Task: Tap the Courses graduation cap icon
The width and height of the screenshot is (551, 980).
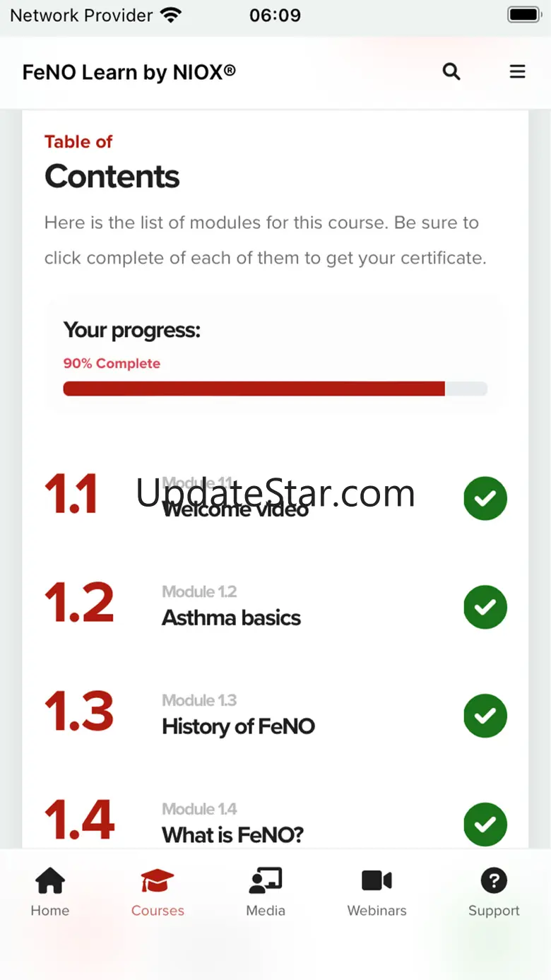Action: point(157,880)
